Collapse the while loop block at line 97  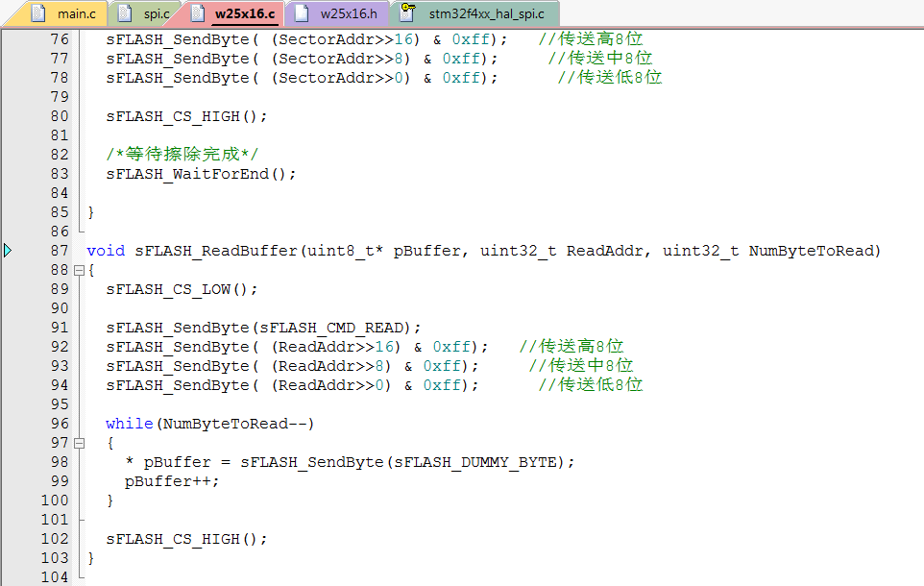click(x=79, y=443)
